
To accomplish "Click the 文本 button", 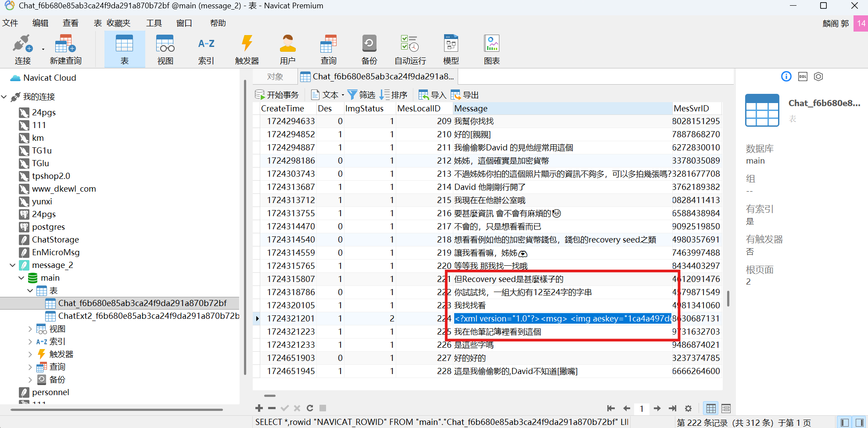I will [x=327, y=95].
